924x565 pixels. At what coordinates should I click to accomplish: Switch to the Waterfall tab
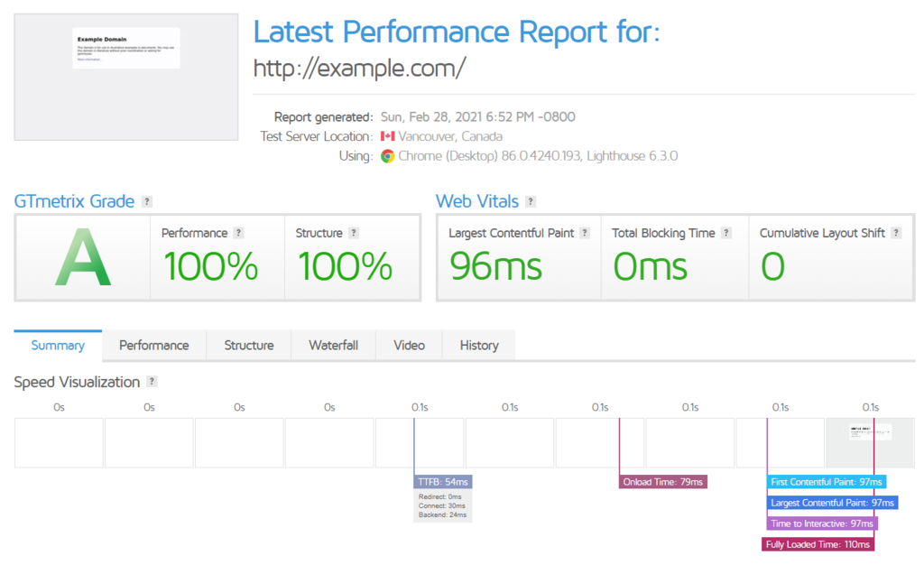click(x=336, y=345)
